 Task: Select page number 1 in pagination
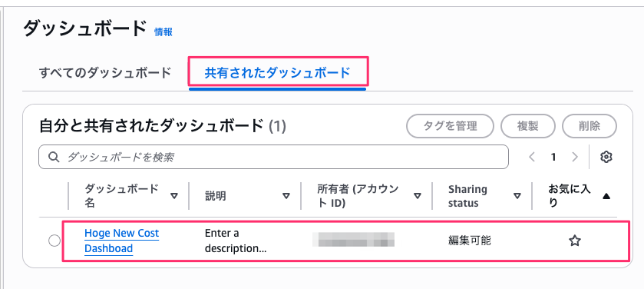(x=553, y=157)
